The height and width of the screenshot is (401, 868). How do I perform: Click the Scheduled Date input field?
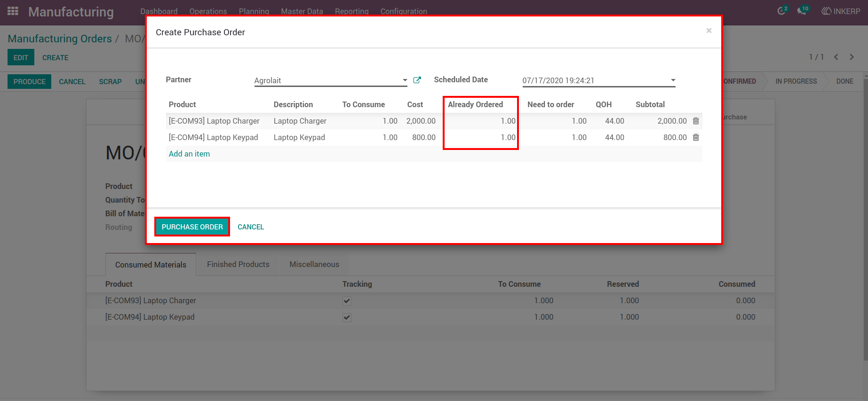coord(595,80)
